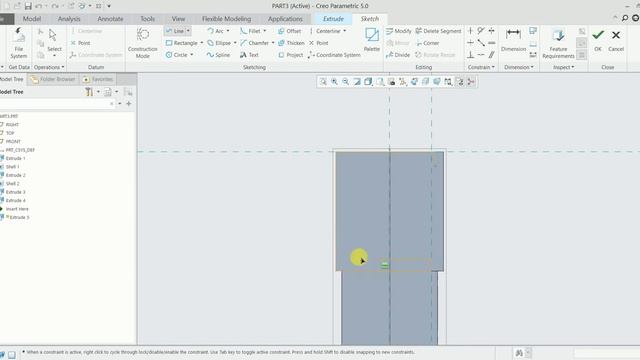Select the Chamfer tool
The image size is (640, 360).
(x=254, y=43)
